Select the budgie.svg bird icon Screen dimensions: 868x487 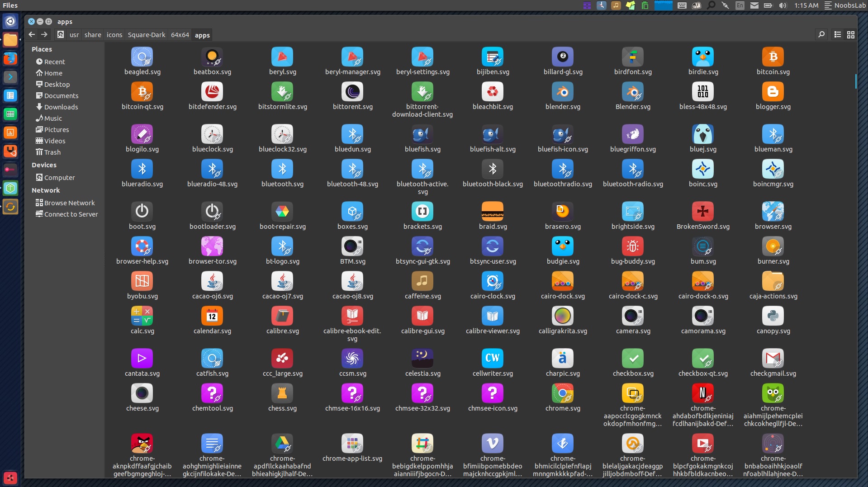(x=563, y=246)
